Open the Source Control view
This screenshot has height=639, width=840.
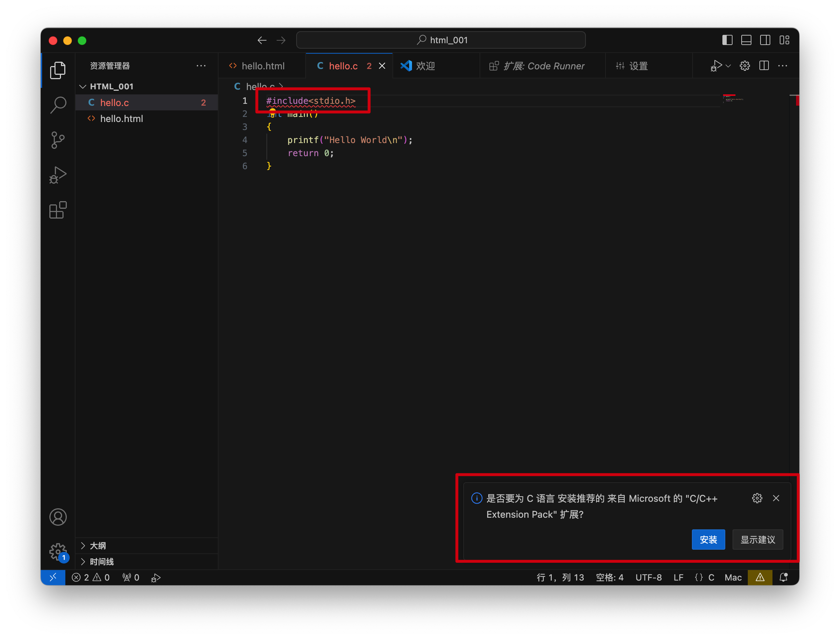(58, 141)
